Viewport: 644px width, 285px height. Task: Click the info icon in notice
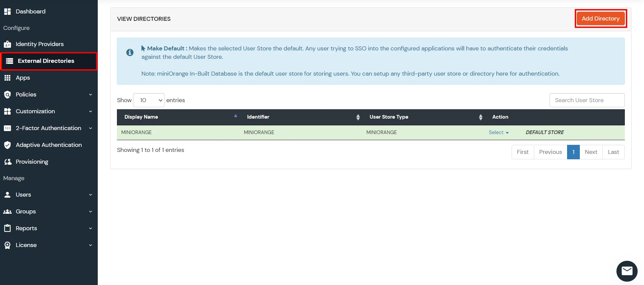point(130,52)
